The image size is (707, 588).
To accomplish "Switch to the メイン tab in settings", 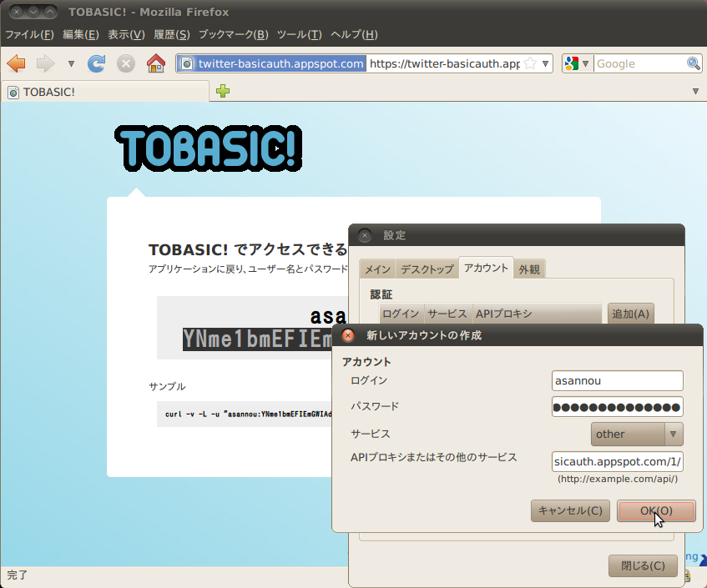I will coord(377,269).
